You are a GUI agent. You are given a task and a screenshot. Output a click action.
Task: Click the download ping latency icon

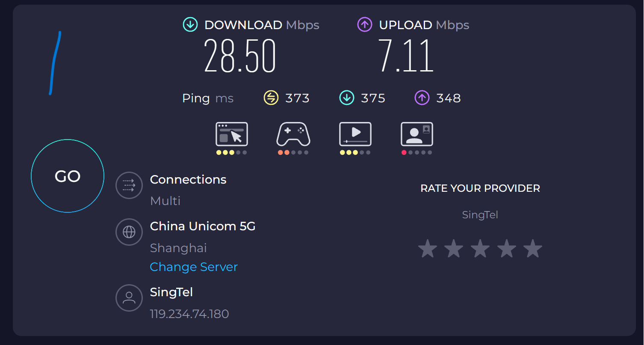(x=346, y=98)
